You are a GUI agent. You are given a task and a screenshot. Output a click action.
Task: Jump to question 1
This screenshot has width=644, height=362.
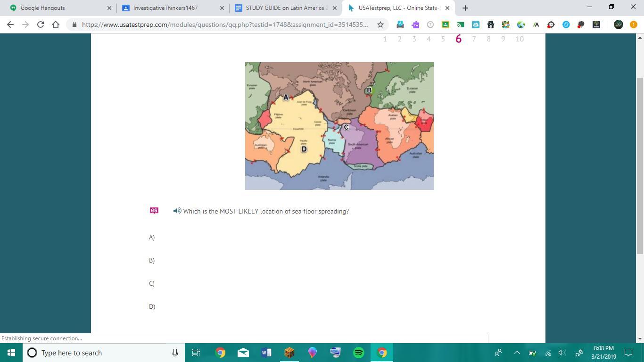point(385,39)
